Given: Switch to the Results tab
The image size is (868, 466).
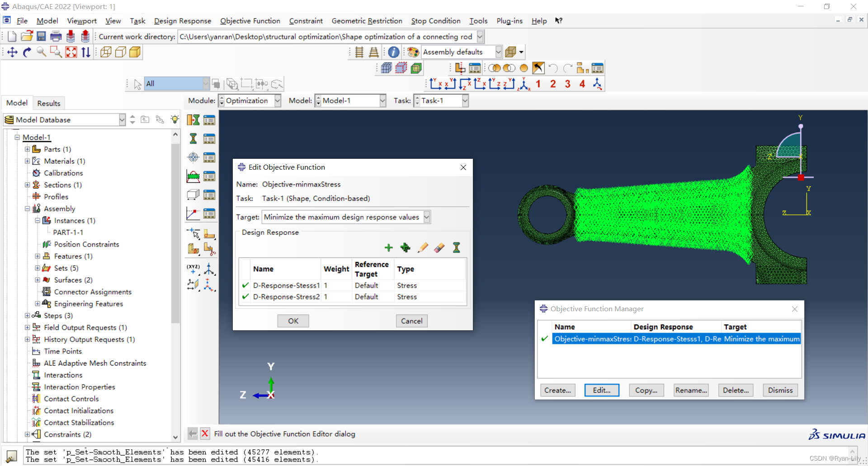Looking at the screenshot, I should [49, 103].
